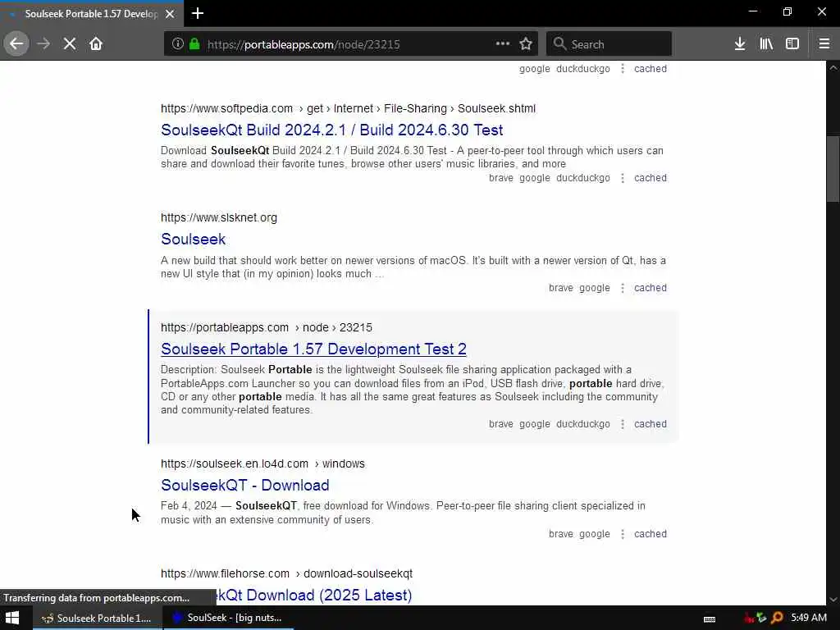Click cached link under slsknet.org result
Image resolution: width=840 pixels, height=630 pixels.
(x=651, y=288)
